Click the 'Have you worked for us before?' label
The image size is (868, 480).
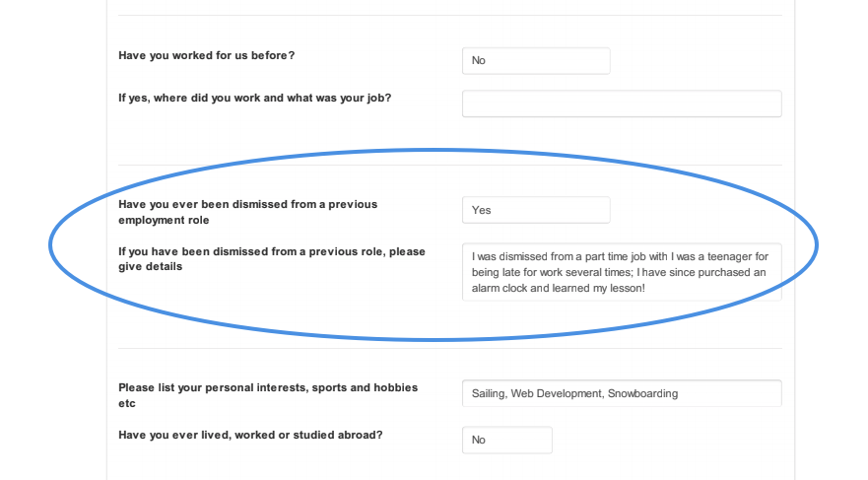click(x=207, y=55)
